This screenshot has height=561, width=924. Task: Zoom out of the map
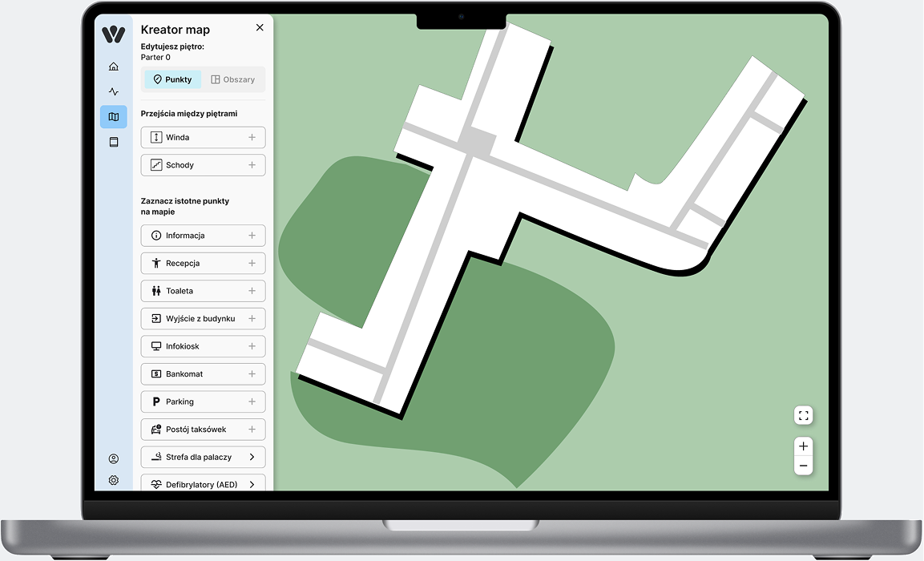coord(803,466)
